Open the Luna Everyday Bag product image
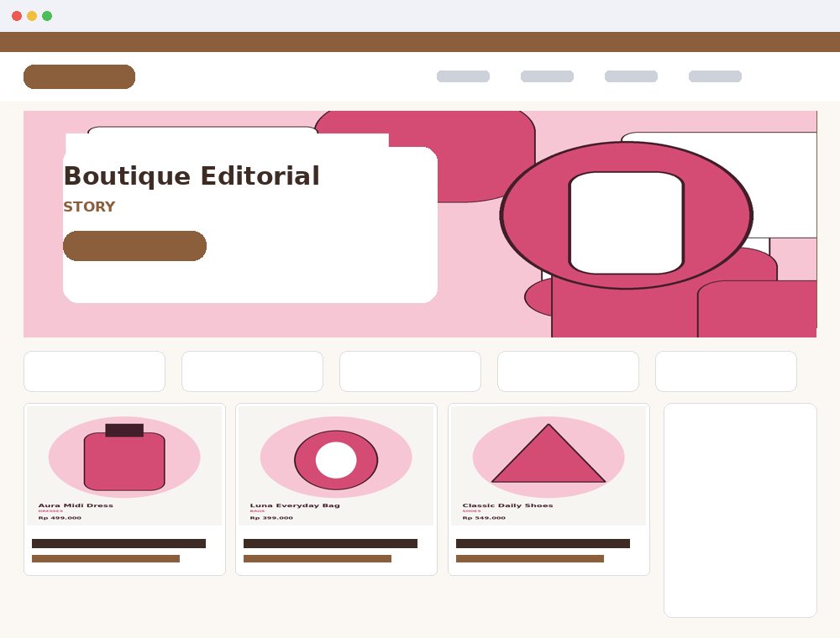840x638 pixels. [x=336, y=466]
